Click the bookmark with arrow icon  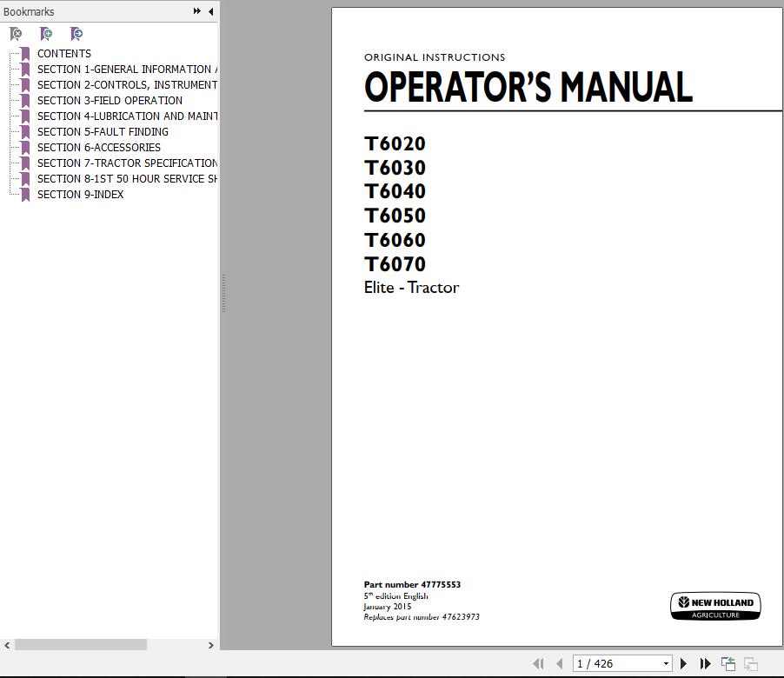[x=76, y=34]
